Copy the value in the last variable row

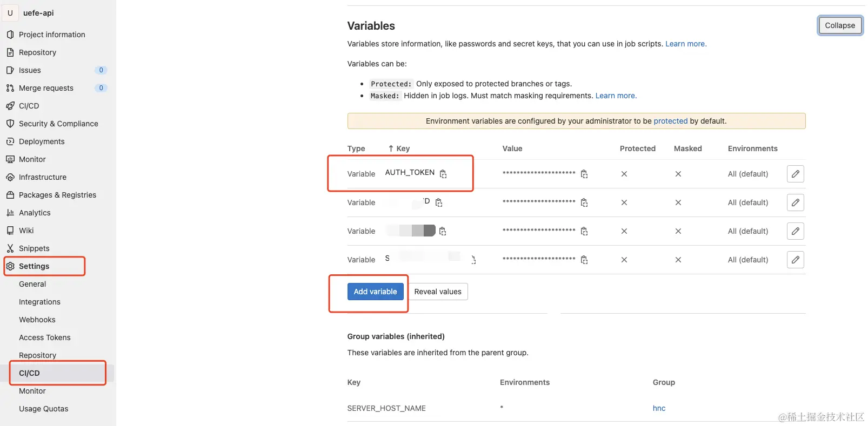pyautogui.click(x=584, y=260)
